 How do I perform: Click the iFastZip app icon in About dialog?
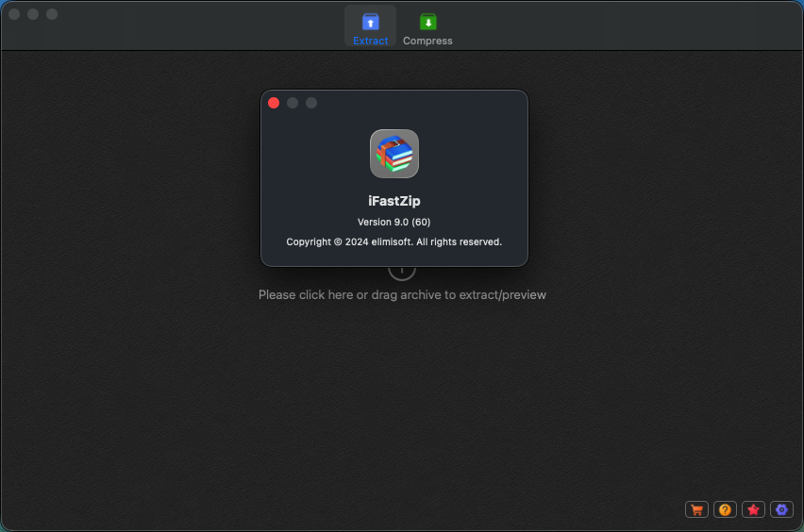click(394, 154)
